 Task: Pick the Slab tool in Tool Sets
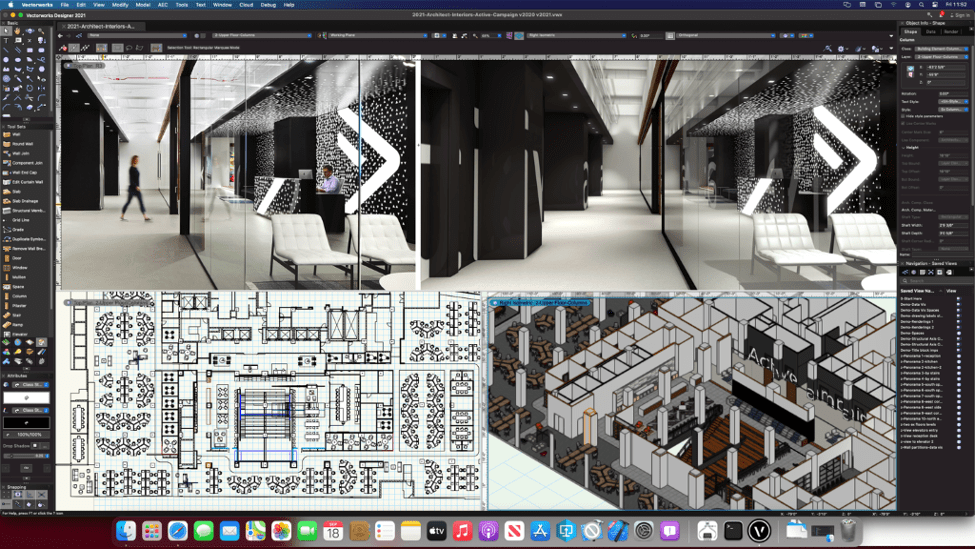pos(17,192)
